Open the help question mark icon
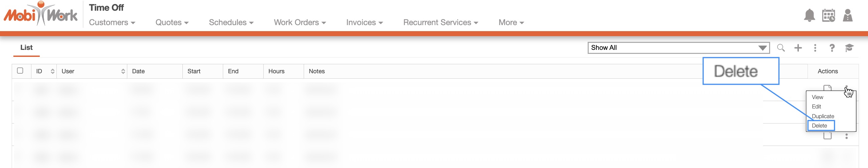This screenshot has width=868, height=168. 832,48
